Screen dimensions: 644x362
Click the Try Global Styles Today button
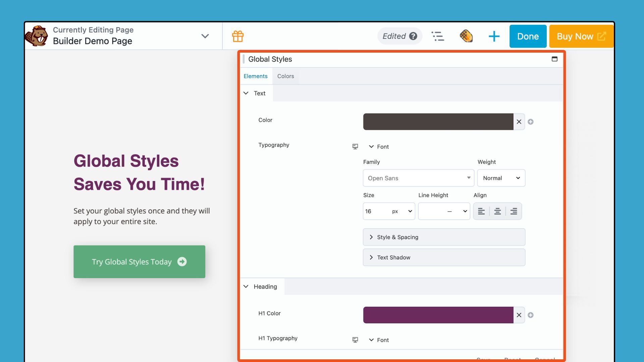[139, 262]
